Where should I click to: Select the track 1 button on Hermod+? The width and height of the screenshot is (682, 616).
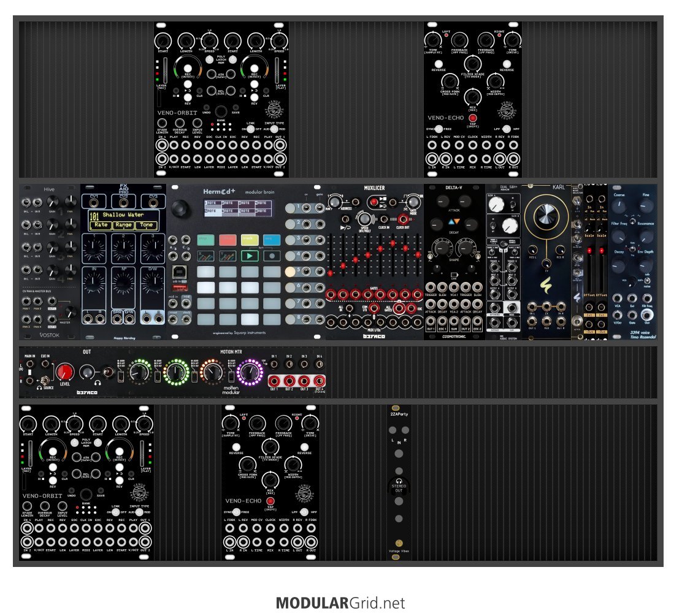click(290, 208)
